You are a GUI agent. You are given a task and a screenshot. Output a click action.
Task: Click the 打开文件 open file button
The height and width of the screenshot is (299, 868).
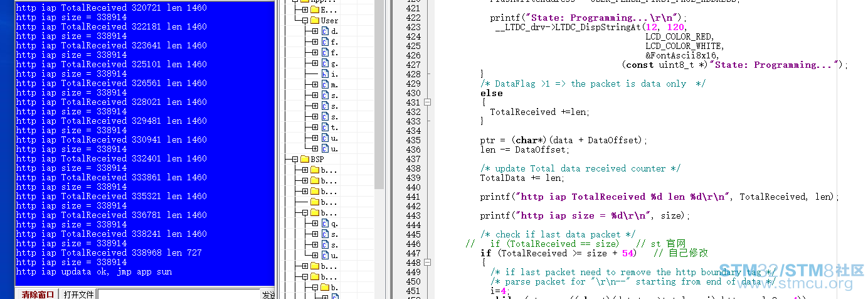pyautogui.click(x=78, y=294)
